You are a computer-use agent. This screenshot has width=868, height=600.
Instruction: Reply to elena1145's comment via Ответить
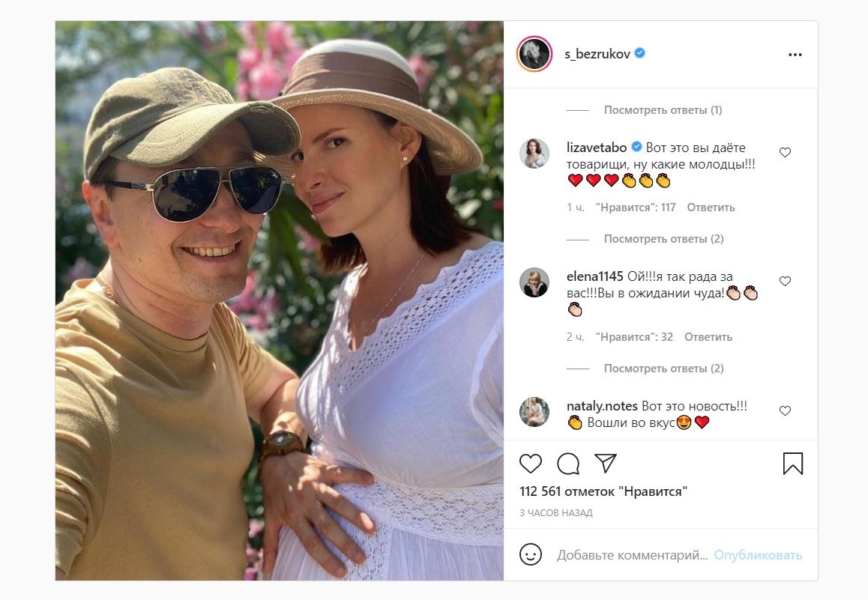tap(708, 337)
